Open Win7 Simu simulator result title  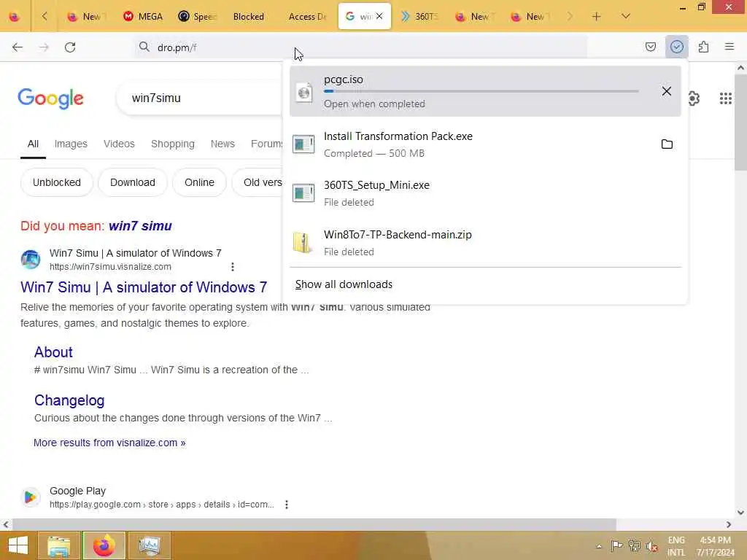point(144,287)
